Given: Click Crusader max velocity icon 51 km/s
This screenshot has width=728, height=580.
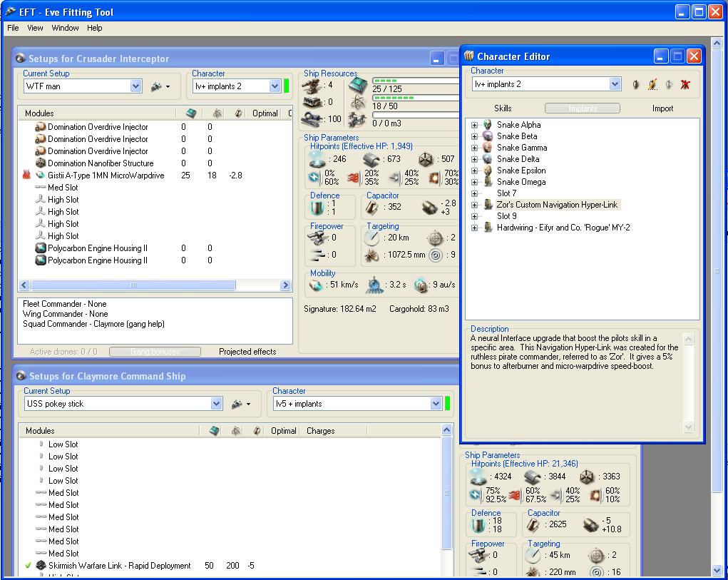Looking at the screenshot, I should [316, 285].
